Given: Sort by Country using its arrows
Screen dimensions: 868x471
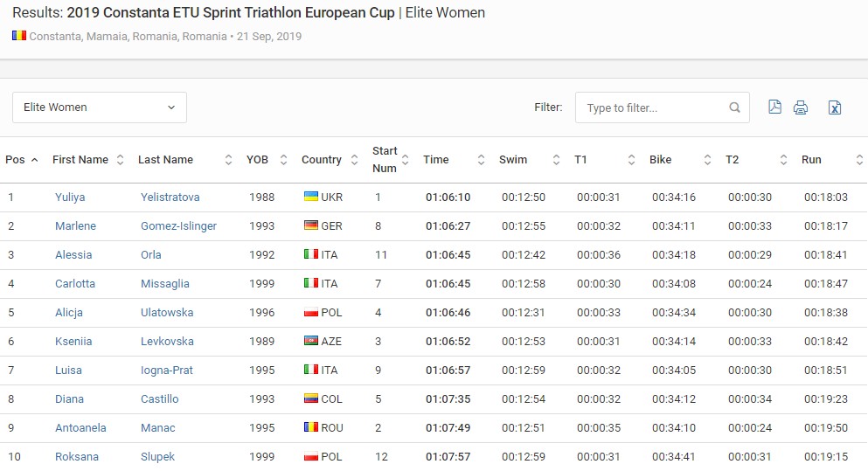Looking at the screenshot, I should click(x=354, y=160).
